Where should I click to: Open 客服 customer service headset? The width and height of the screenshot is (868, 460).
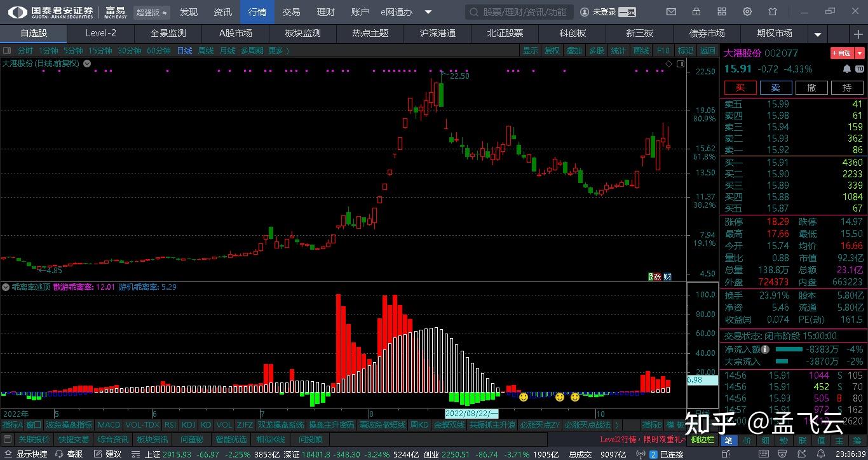69,454
